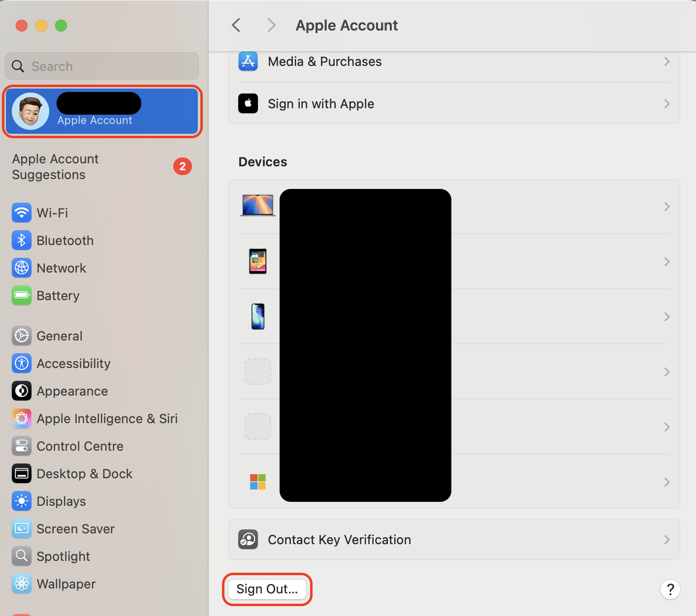The height and width of the screenshot is (616, 696).
Task: Open first placeholder device row chevron
Action: pos(667,372)
